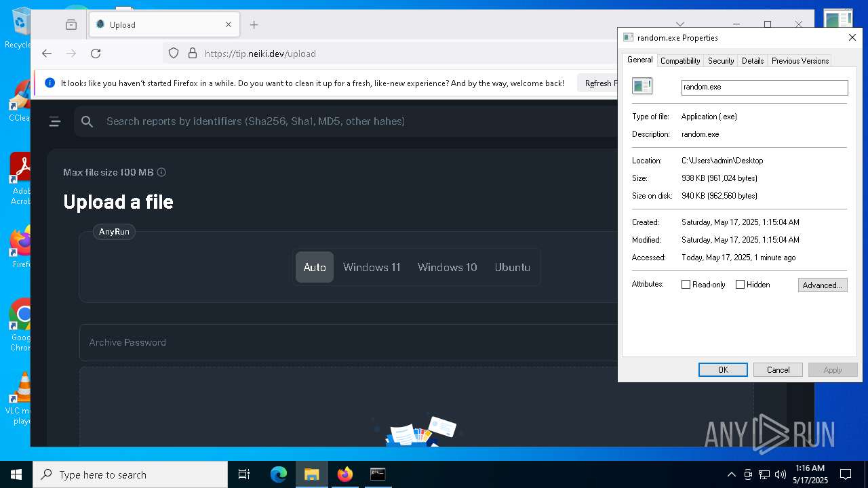Close the Upload tab
Viewport: 868px width, 488px height.
(229, 25)
